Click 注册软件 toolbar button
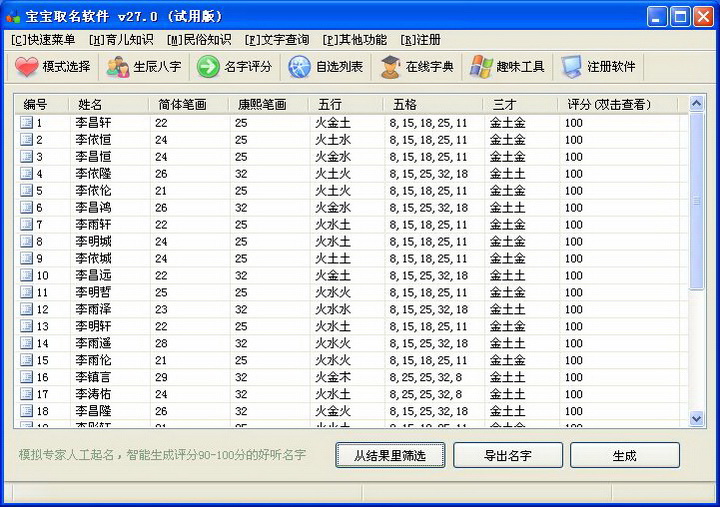This screenshot has height=507, width=720. (x=598, y=67)
